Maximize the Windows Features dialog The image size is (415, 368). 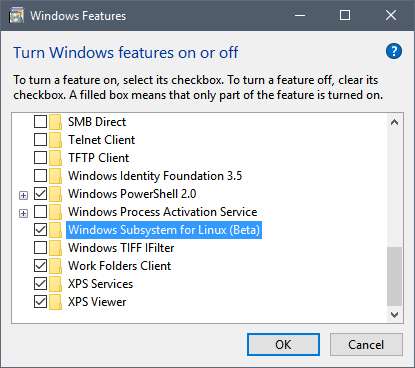(345, 15)
